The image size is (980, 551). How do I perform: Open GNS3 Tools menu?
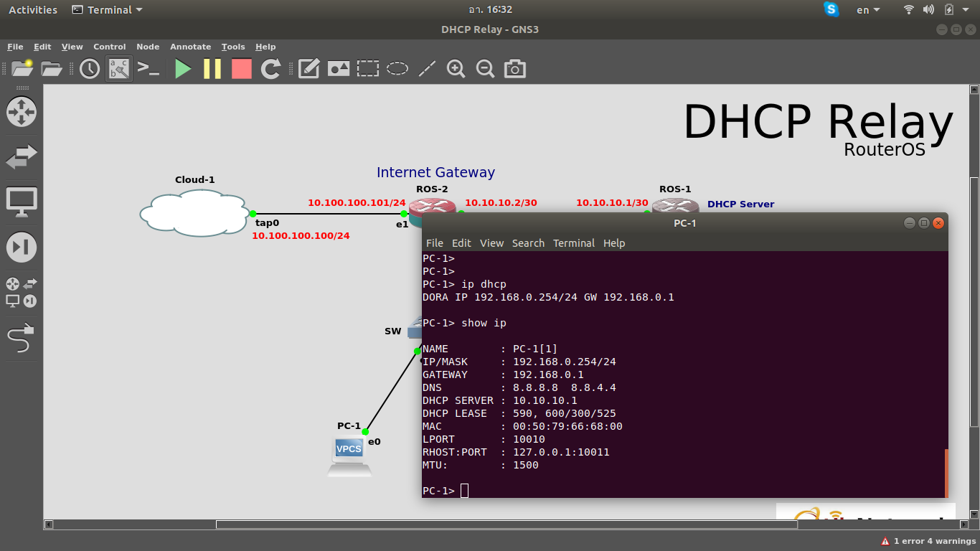[233, 47]
